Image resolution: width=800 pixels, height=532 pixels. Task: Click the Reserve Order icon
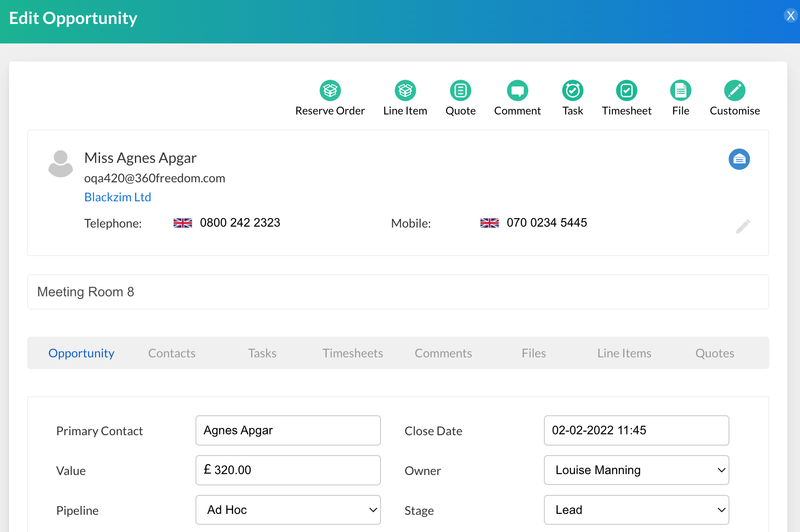(x=330, y=90)
